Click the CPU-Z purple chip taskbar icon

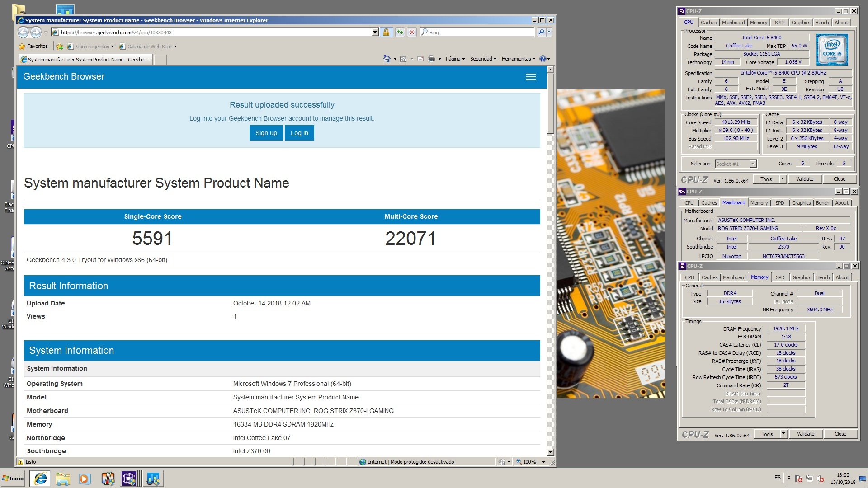click(129, 478)
